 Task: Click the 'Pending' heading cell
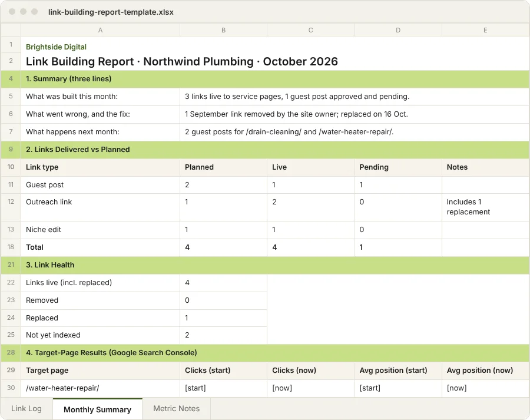pyautogui.click(x=398, y=167)
